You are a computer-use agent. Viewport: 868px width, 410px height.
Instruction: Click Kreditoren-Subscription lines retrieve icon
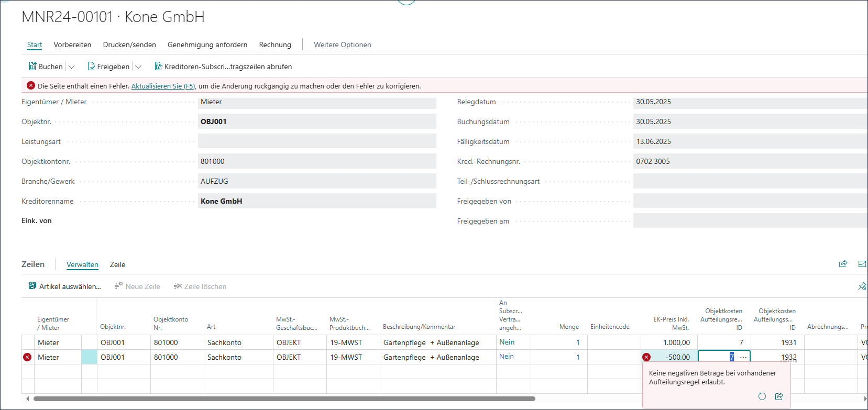click(x=158, y=67)
